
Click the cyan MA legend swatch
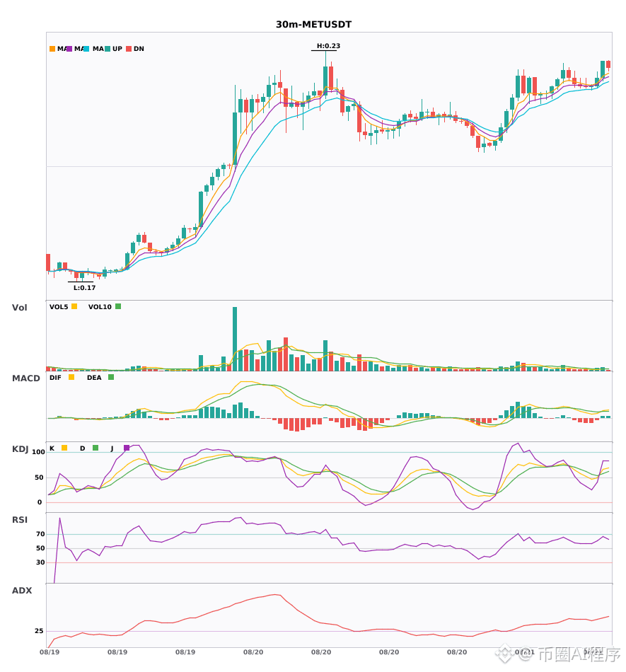click(x=86, y=49)
